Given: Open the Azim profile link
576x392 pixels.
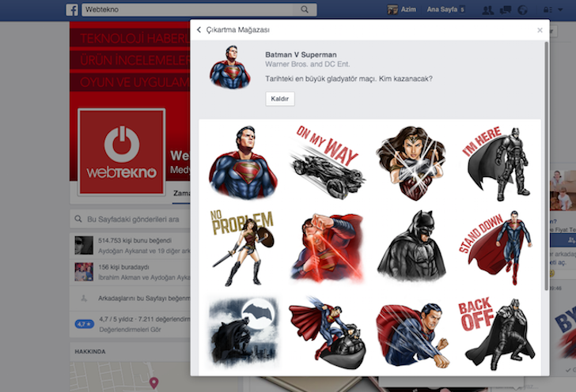Looking at the screenshot, I should point(402,9).
